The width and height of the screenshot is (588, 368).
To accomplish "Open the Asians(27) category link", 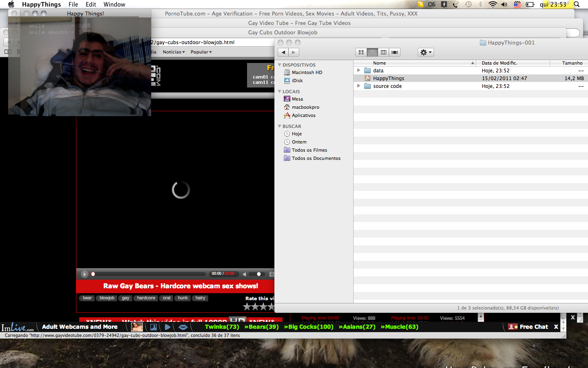I will [x=357, y=327].
